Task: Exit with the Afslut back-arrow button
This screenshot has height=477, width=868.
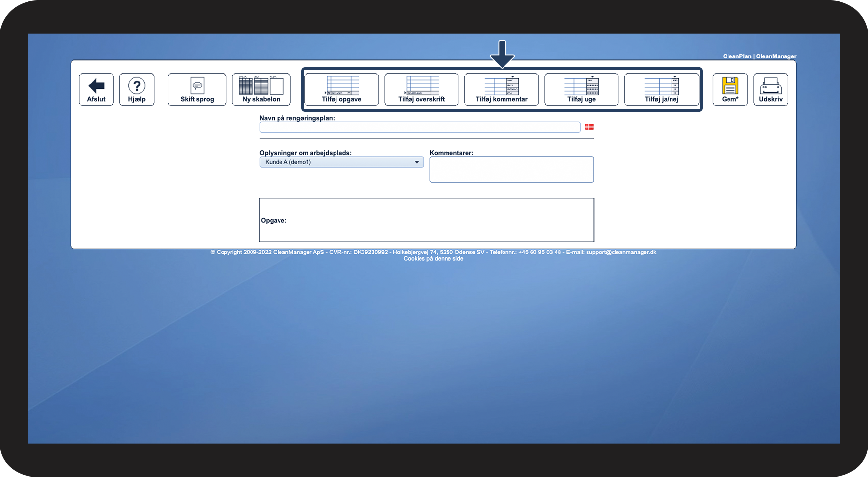Action: [x=96, y=89]
